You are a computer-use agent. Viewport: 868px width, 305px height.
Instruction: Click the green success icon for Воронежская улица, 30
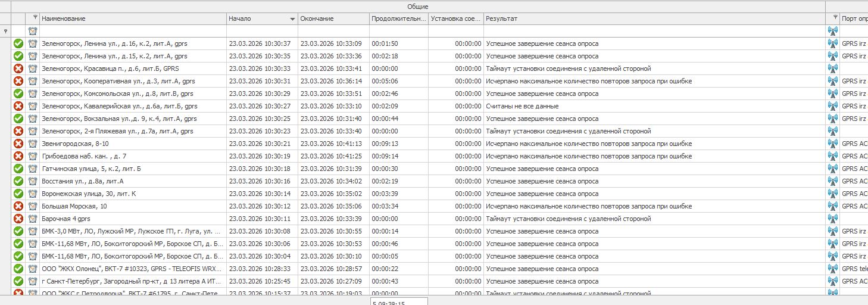[18, 194]
